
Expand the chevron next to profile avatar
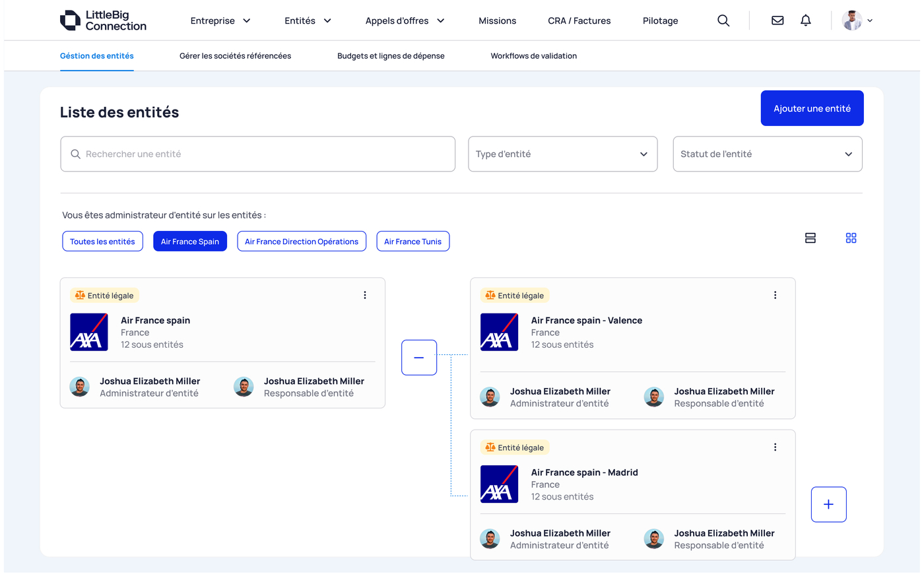coord(870,20)
